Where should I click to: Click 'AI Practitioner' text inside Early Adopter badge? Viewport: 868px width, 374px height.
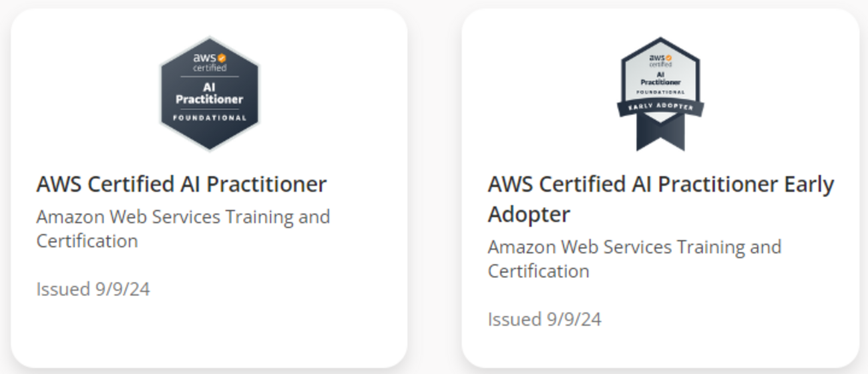[660, 77]
